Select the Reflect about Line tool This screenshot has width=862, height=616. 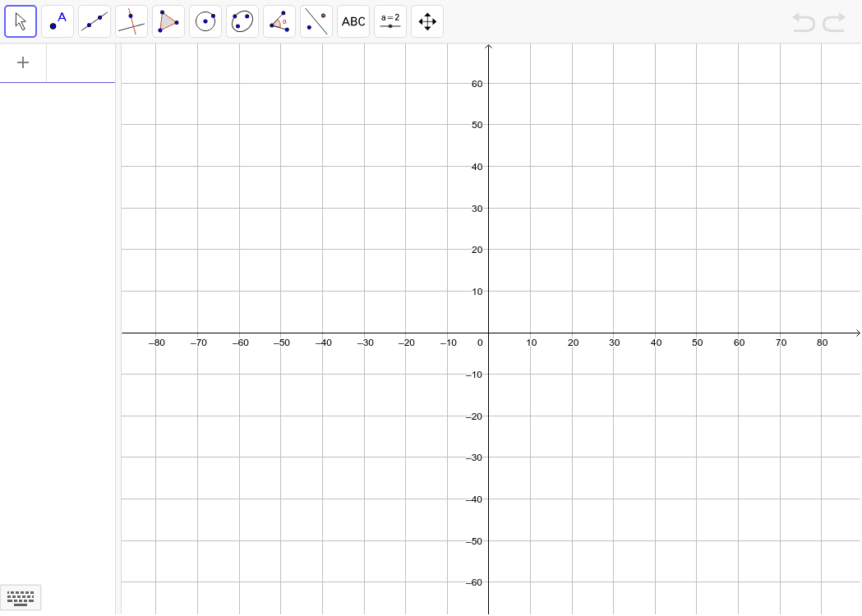(x=316, y=21)
